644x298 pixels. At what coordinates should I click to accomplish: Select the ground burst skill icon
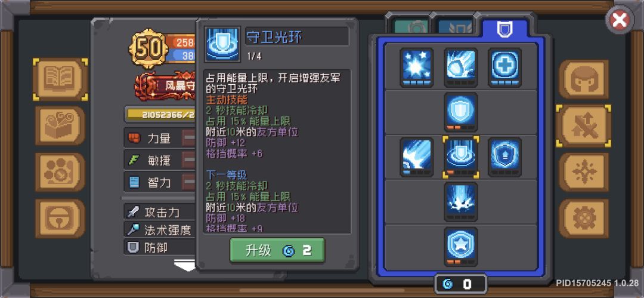pos(460,202)
